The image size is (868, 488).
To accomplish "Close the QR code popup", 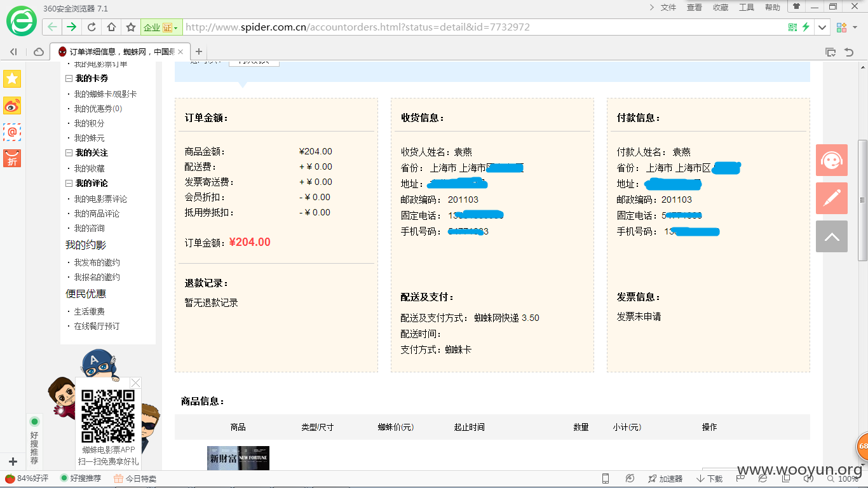I will (135, 383).
